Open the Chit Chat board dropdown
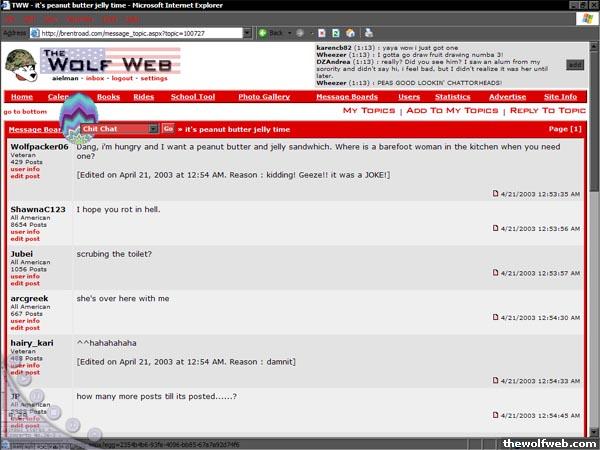The width and height of the screenshot is (600, 450). click(153, 129)
